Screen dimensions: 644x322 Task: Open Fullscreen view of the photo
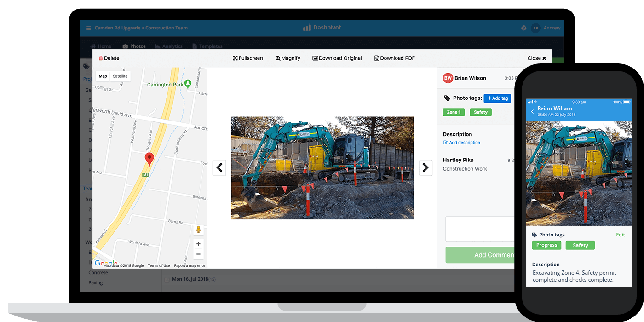pyautogui.click(x=248, y=58)
